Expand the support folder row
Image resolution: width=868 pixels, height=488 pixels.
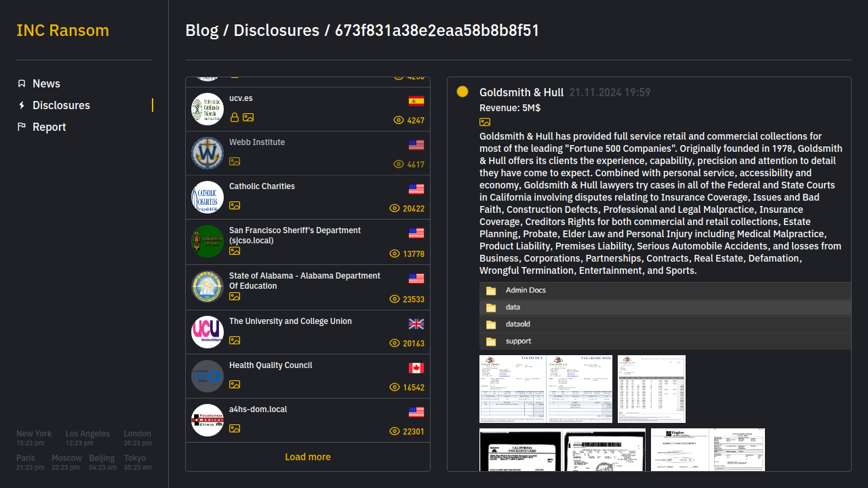click(518, 341)
